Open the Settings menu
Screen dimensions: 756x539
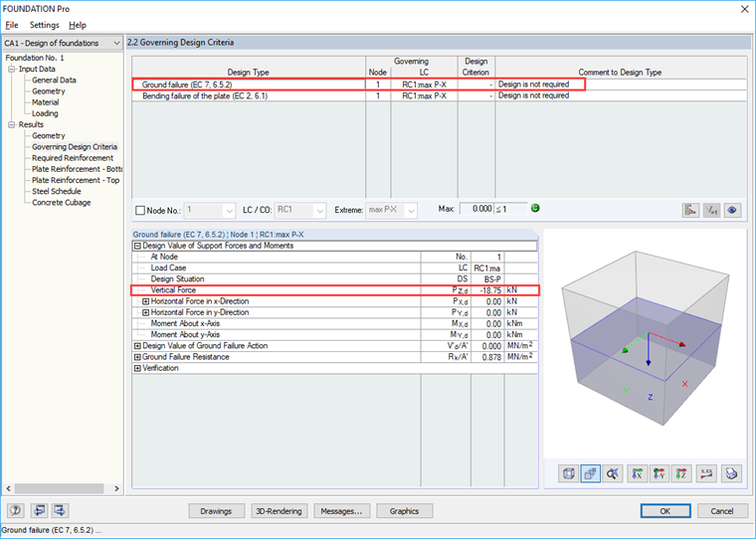click(45, 25)
